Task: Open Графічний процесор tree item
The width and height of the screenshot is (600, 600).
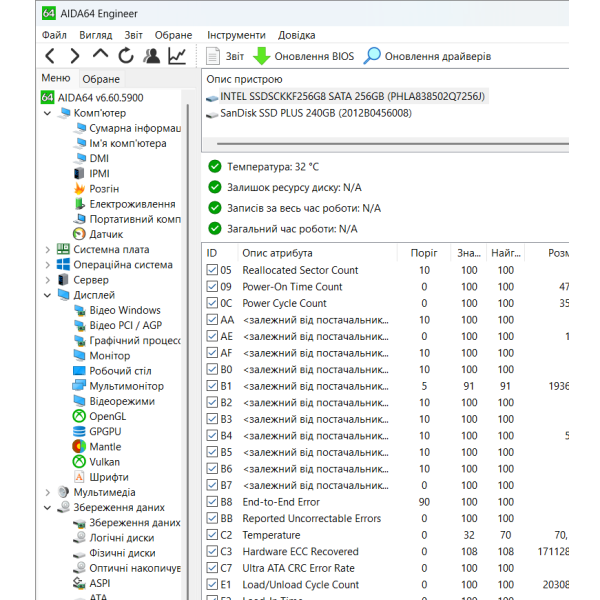Action: click(127, 341)
